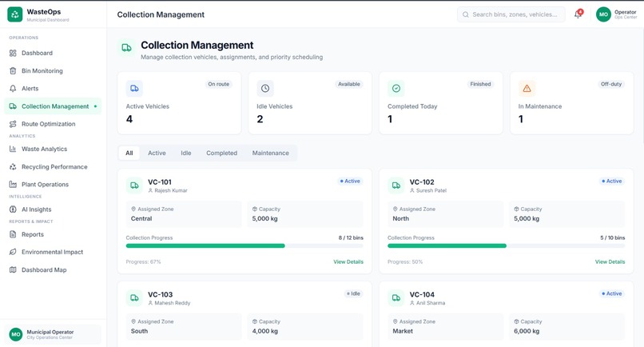Click the VC-104 Active status badge
644x347 pixels.
pos(611,293)
